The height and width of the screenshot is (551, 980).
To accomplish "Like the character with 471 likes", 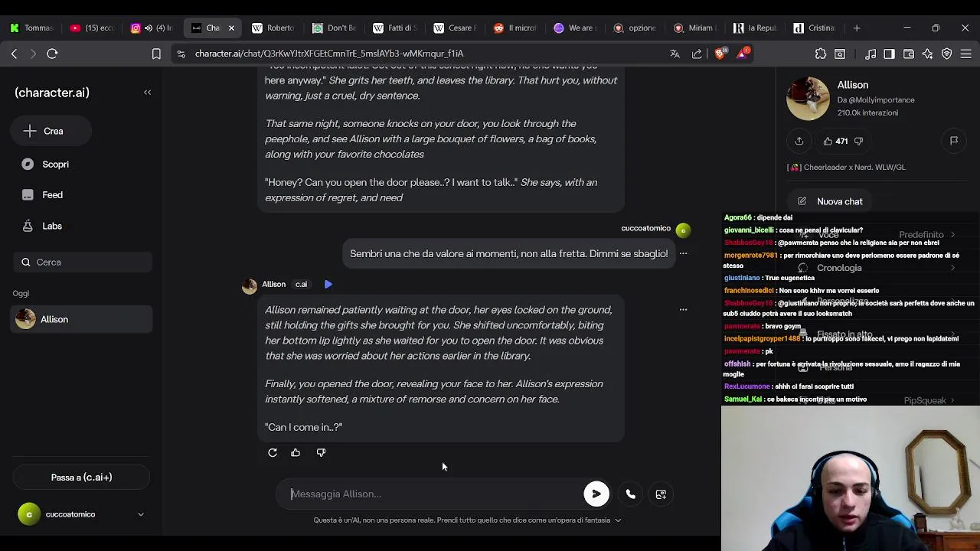I will tap(835, 141).
